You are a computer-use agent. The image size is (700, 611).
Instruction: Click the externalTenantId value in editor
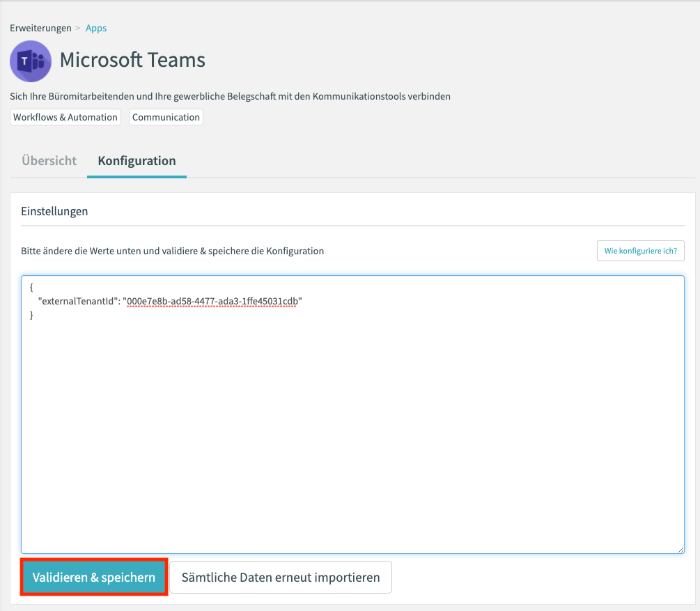(x=212, y=302)
